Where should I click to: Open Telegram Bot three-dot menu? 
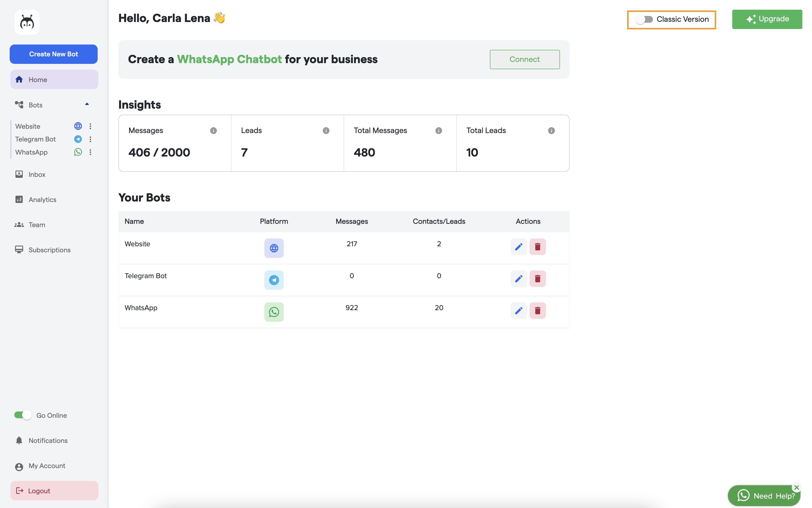pyautogui.click(x=90, y=139)
